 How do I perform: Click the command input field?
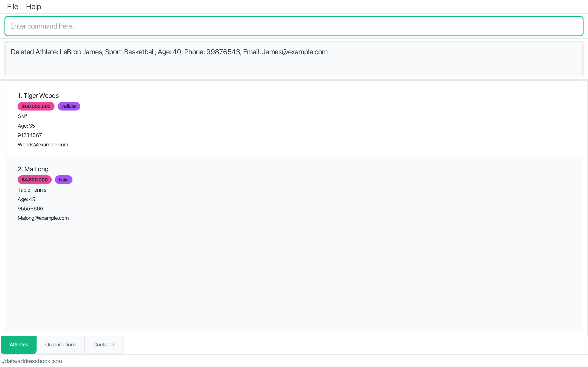click(294, 26)
